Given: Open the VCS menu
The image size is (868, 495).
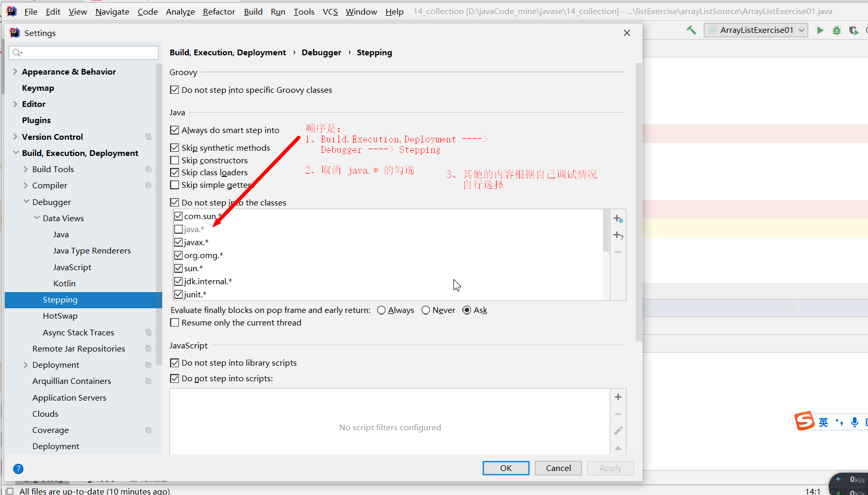Looking at the screenshot, I should click(330, 11).
